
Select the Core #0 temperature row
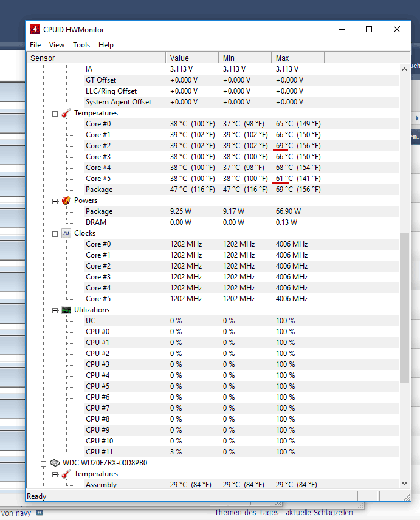click(x=242, y=124)
